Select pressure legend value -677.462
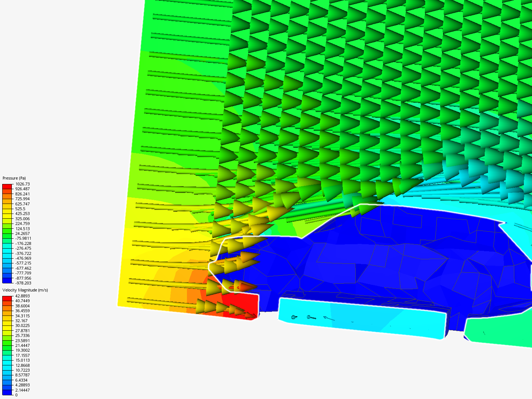The image size is (532, 399). tap(23, 268)
